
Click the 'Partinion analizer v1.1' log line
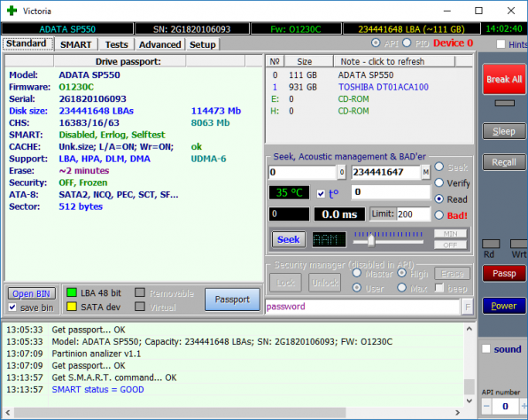97,354
